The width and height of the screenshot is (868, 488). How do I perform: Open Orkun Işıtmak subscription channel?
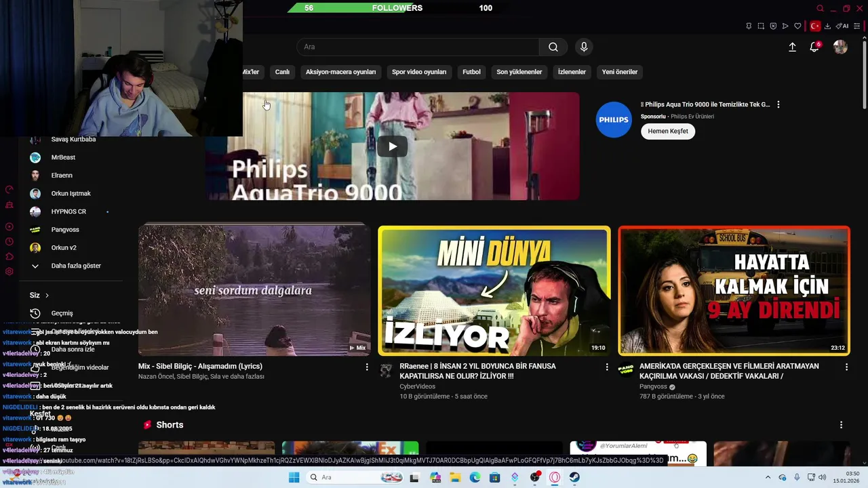coord(71,193)
